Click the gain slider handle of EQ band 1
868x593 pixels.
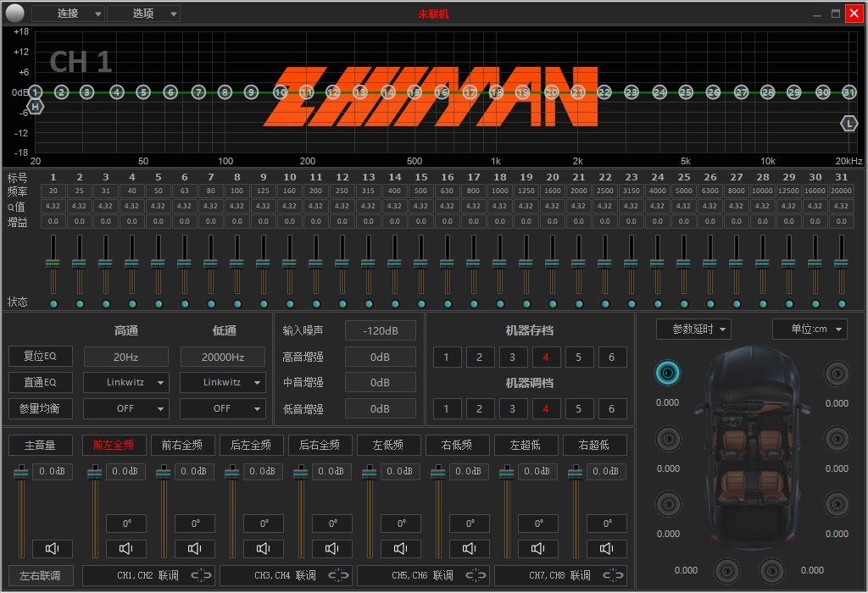(53, 263)
